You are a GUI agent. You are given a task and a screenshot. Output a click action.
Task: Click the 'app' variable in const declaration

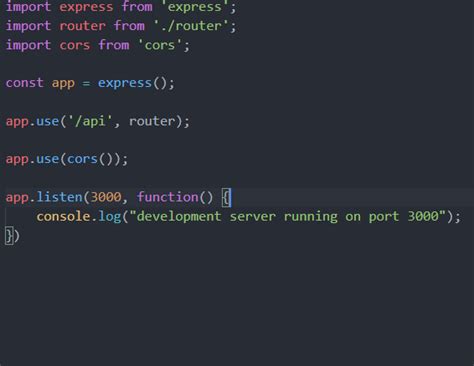[x=63, y=84]
